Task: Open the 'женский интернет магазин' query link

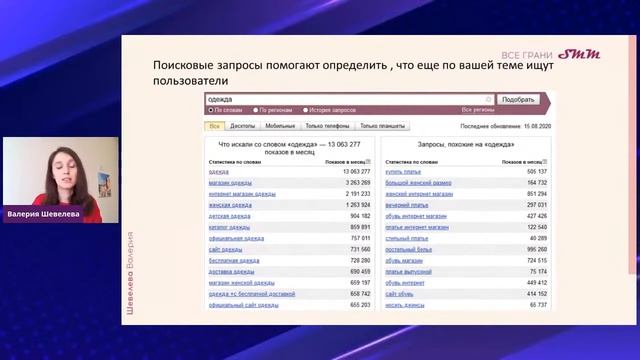Action: (419, 194)
